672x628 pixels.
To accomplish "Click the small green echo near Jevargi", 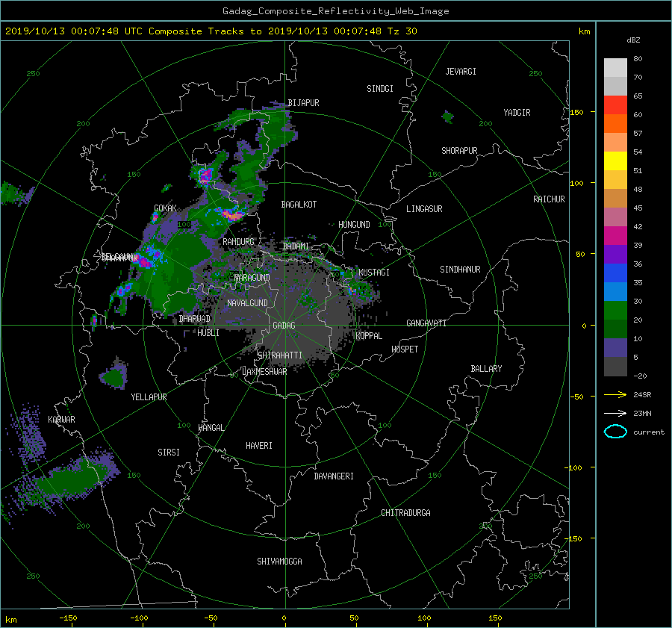I will tap(448, 116).
